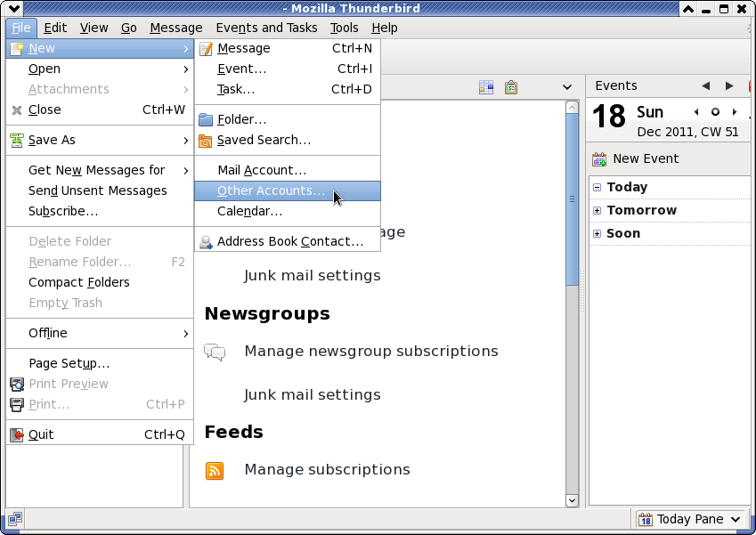The height and width of the screenshot is (535, 756).
Task: Choose Task… from New submenu
Action: (x=288, y=89)
